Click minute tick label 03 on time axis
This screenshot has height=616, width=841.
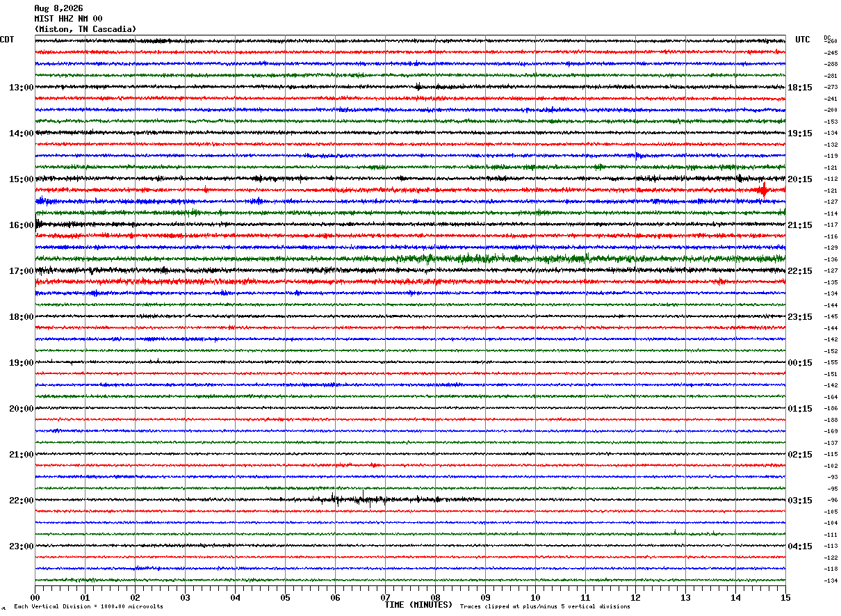pos(185,597)
